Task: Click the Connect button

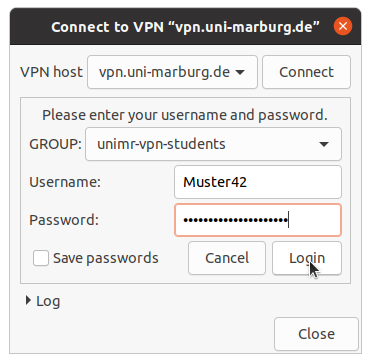Action: point(306,72)
